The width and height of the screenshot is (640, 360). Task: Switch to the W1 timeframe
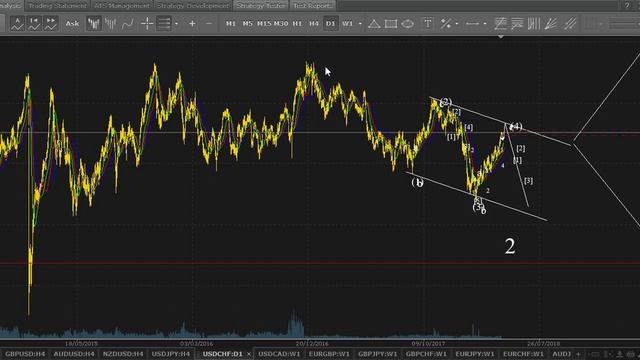[x=347, y=24]
